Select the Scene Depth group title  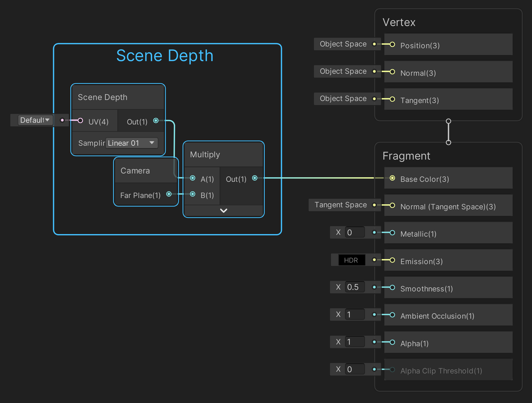point(165,56)
